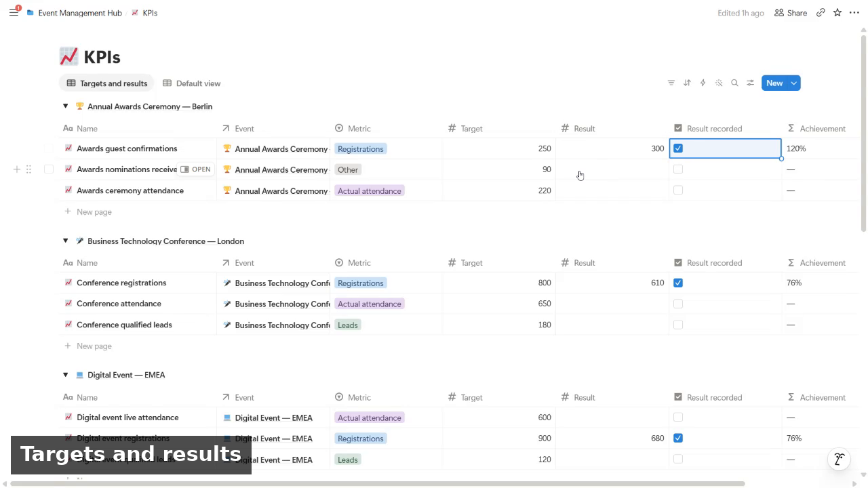Check Result recorded for Awards ceremony attendance

[678, 190]
